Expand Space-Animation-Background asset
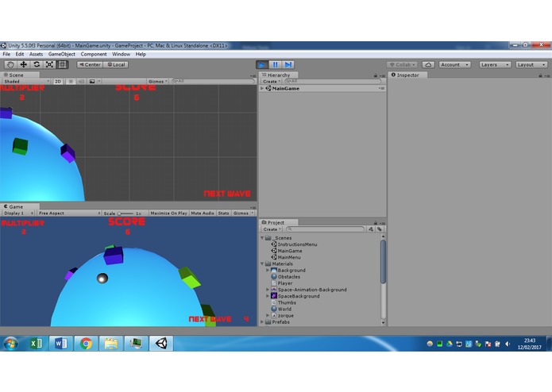The image size is (552, 392). coord(268,290)
